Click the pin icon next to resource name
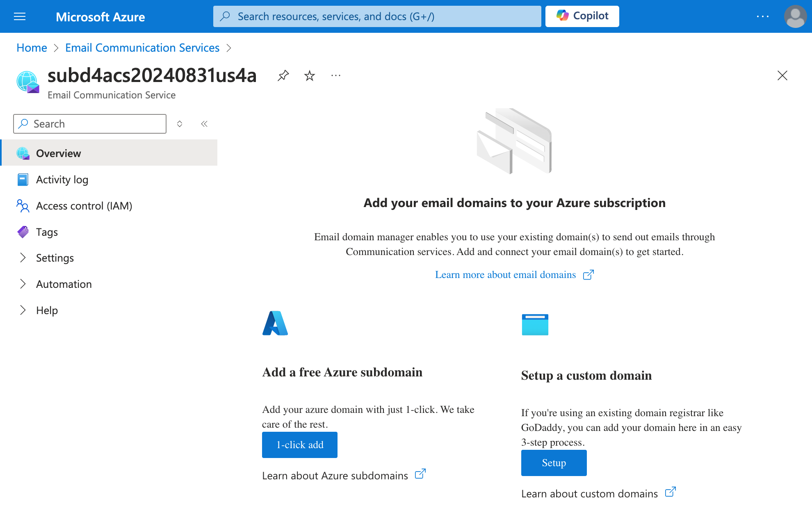 point(283,75)
